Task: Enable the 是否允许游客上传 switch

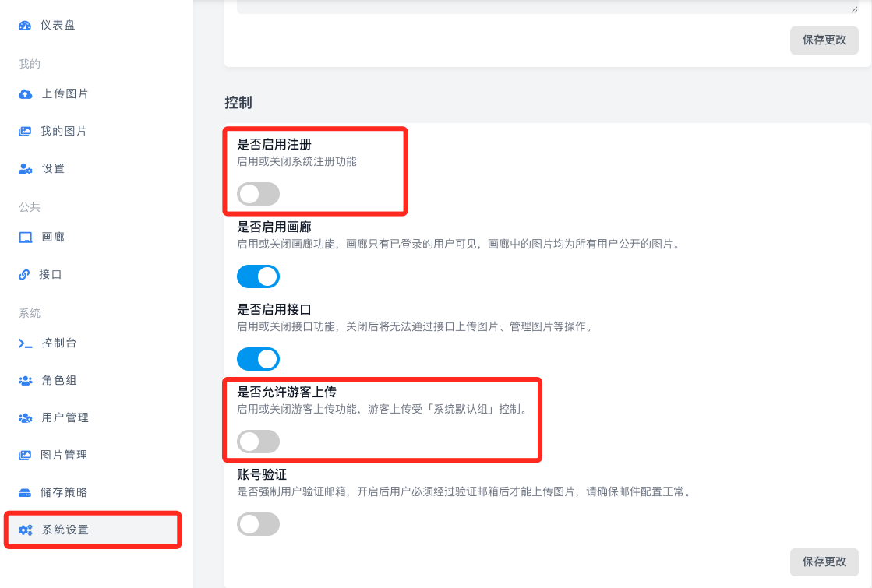Action: (x=258, y=441)
